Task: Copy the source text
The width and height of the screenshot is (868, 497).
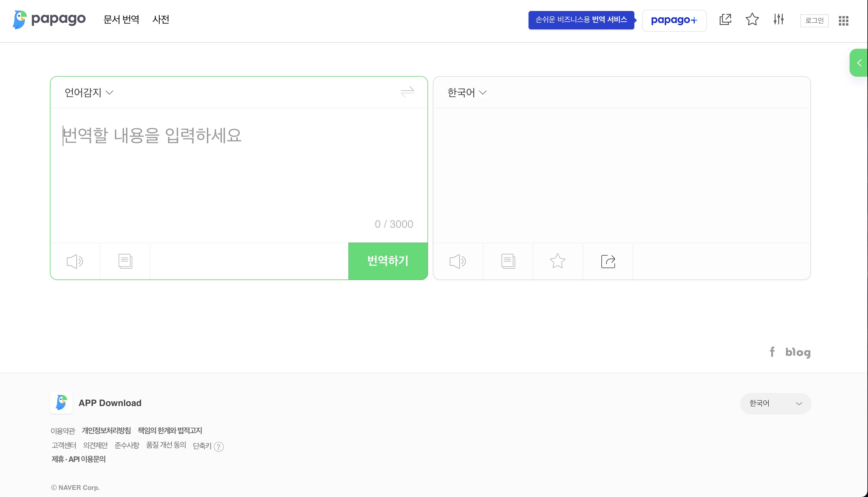Action: pyautogui.click(x=125, y=261)
